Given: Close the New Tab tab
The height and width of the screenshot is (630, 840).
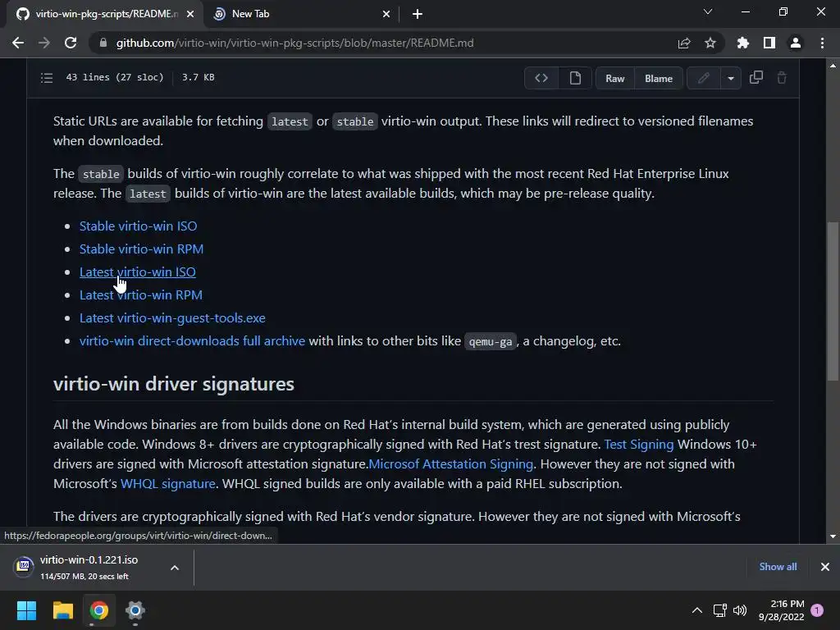Looking at the screenshot, I should (386, 14).
